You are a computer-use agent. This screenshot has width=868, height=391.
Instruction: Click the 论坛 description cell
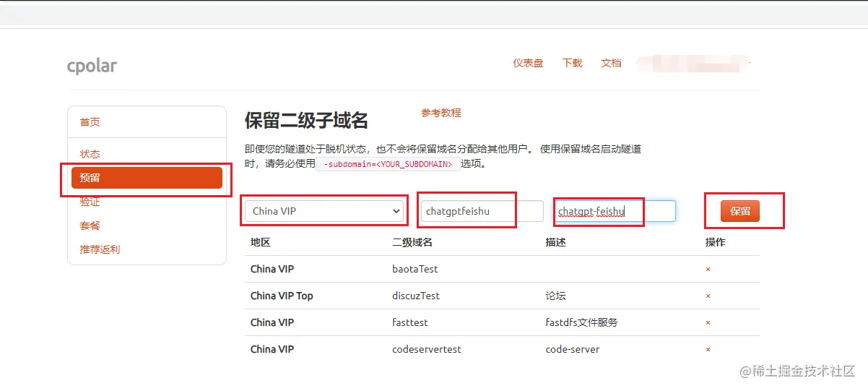point(556,296)
